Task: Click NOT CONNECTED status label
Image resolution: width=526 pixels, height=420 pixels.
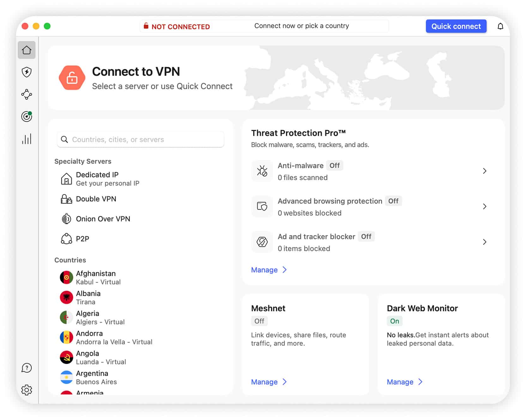Action: 181,27
